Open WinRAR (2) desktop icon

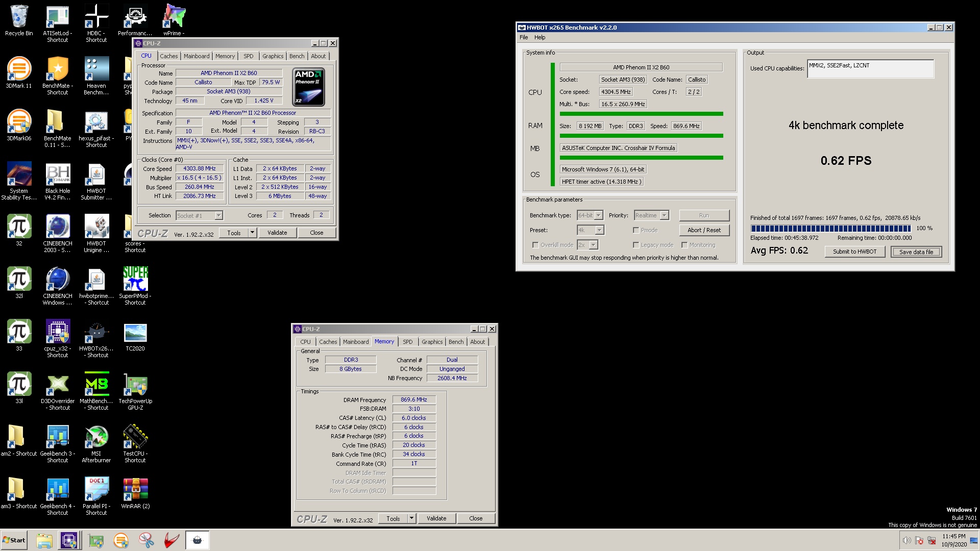135,493
